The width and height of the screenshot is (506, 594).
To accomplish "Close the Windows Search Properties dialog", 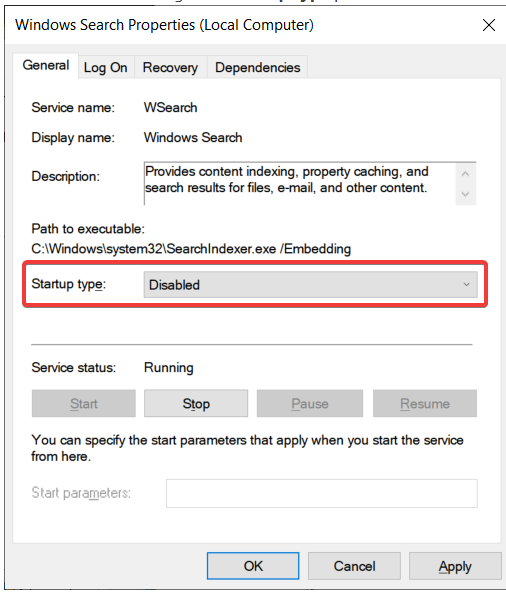I will pyautogui.click(x=489, y=25).
